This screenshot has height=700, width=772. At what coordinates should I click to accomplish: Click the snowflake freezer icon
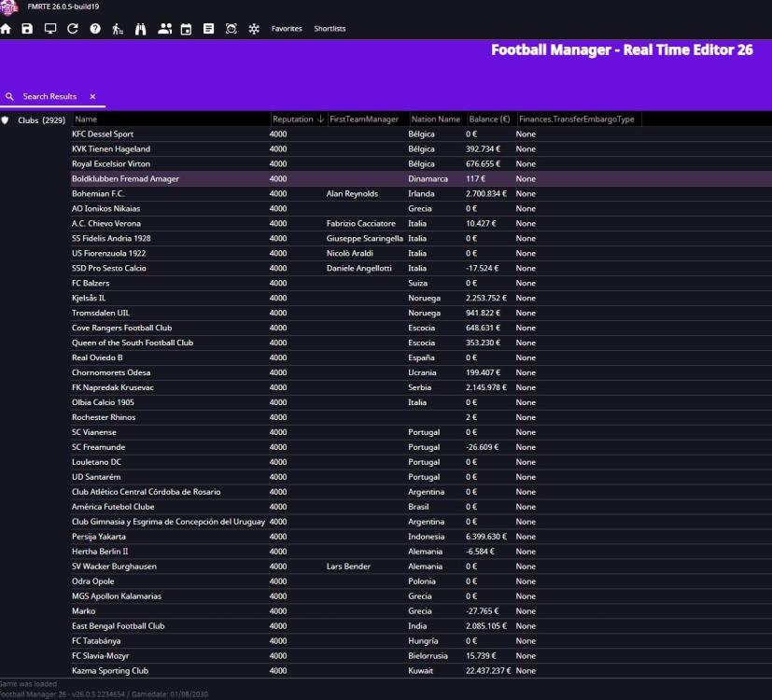(x=254, y=29)
